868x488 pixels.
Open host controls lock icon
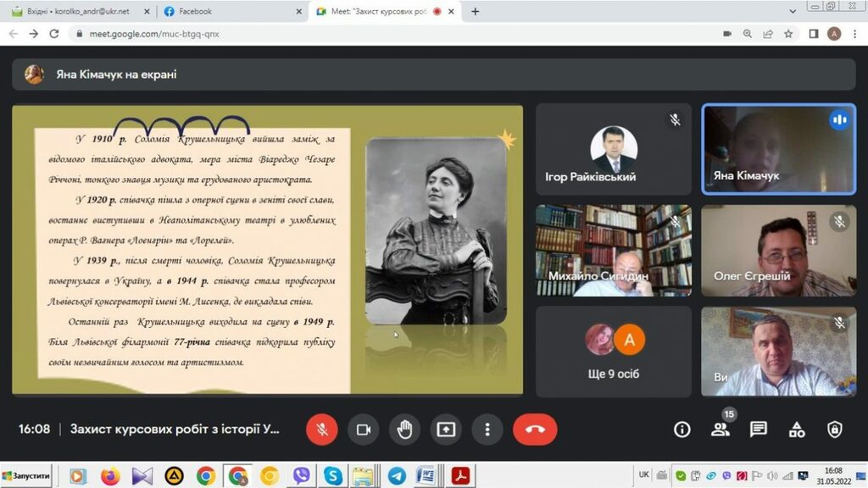point(835,430)
